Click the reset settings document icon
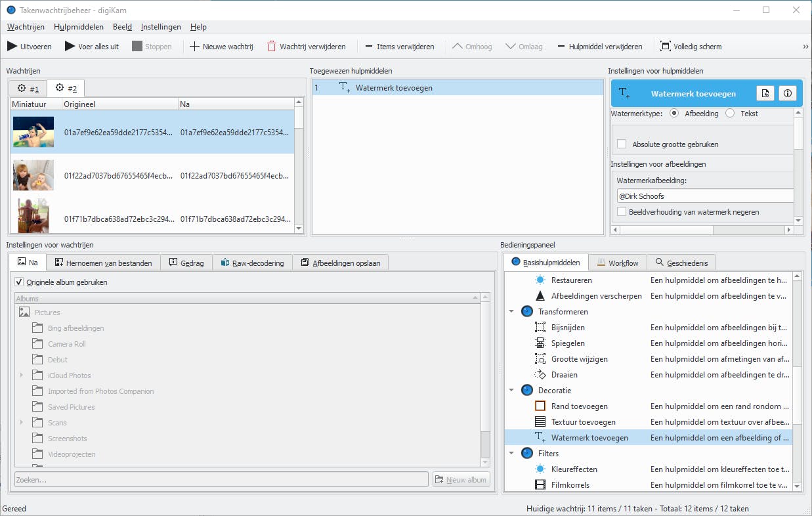The width and height of the screenshot is (812, 516). pyautogui.click(x=765, y=94)
